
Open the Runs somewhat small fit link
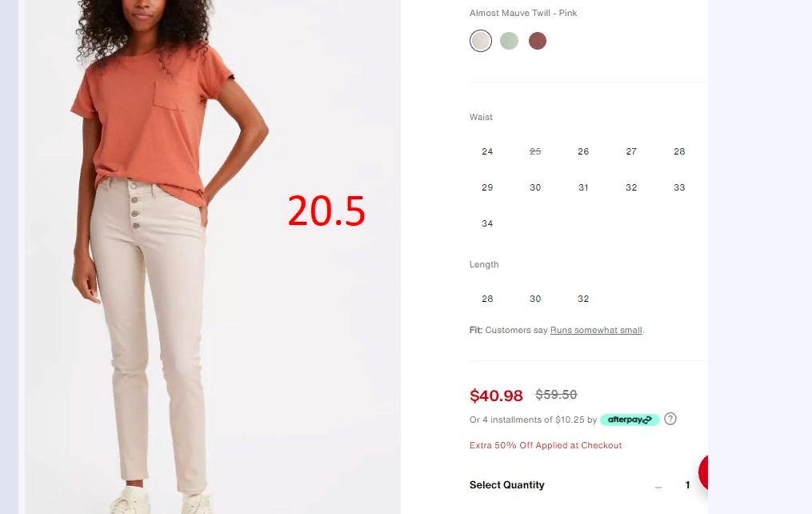[596, 330]
